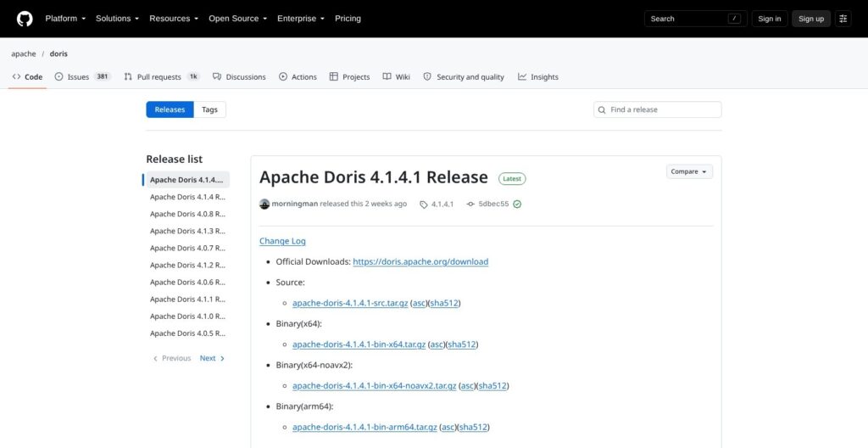Download apache-doris-4.1.4.1-bin-x64.tar.gz
Screen dimensions: 868x448
[359, 344]
